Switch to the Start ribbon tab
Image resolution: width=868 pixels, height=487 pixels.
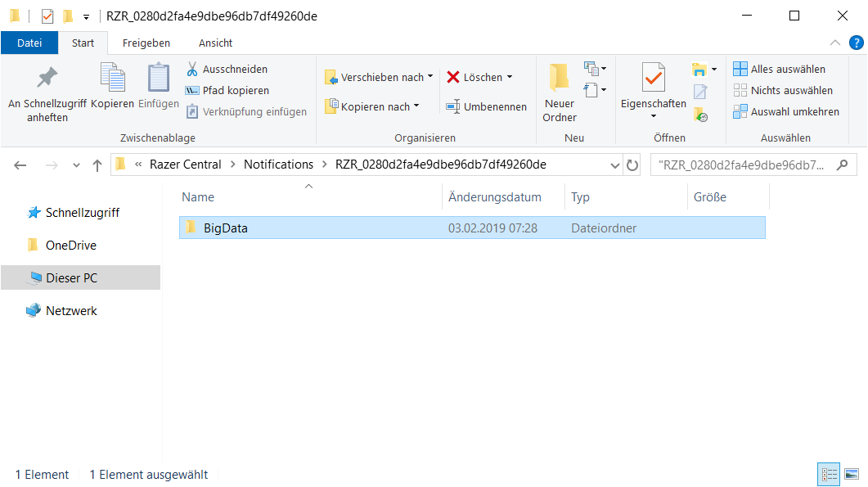click(x=83, y=43)
